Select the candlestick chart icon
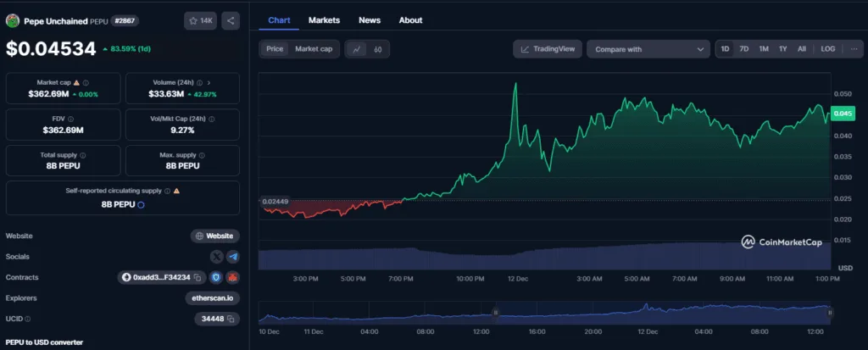This screenshot has height=350, width=868. point(377,49)
